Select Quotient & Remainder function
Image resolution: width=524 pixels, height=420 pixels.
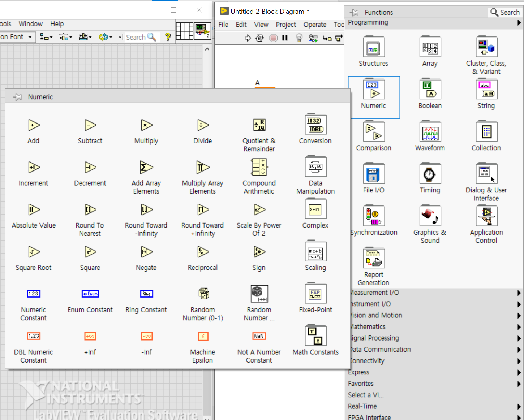click(x=259, y=125)
